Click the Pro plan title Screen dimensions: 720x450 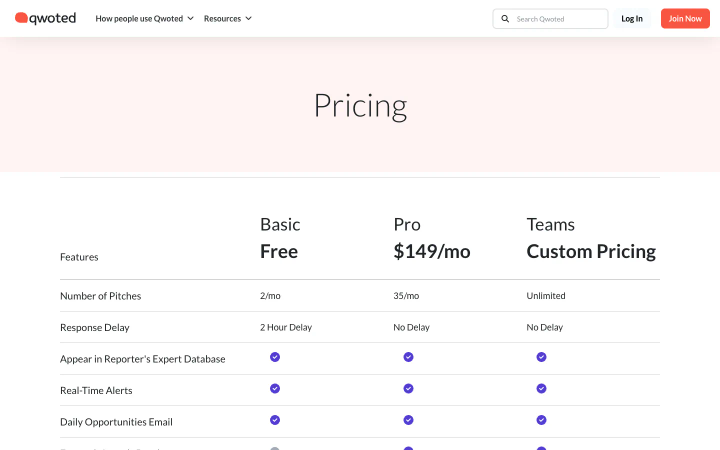pos(407,225)
